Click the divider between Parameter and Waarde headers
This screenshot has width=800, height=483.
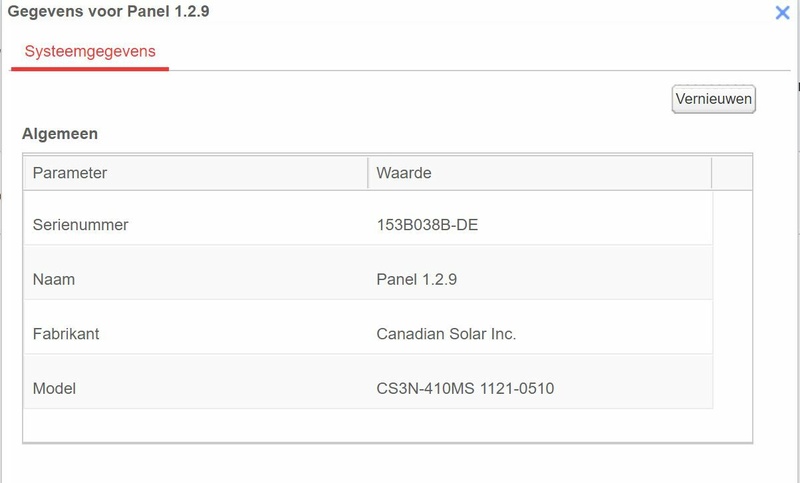pos(368,173)
